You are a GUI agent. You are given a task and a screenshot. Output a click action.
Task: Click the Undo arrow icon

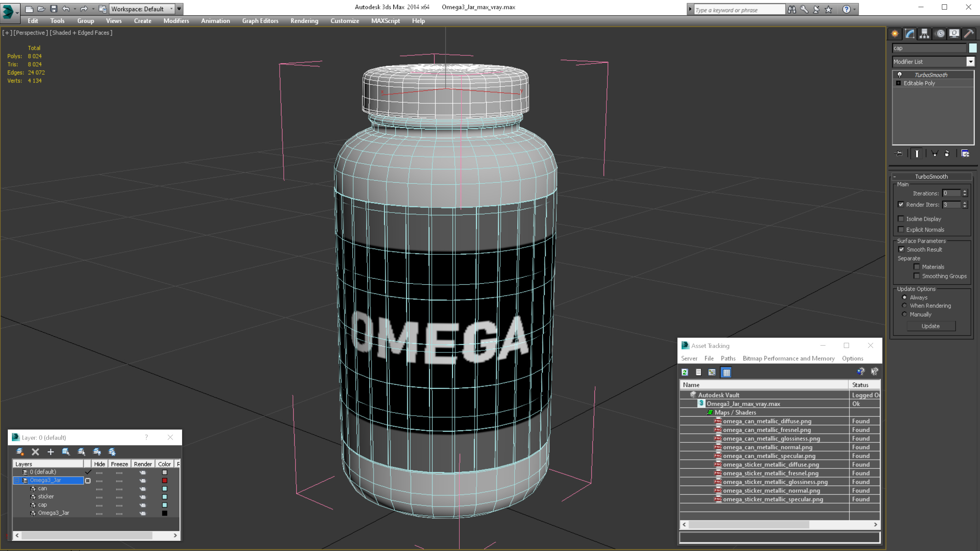66,9
